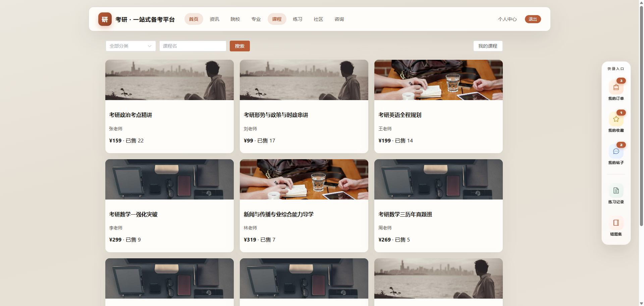The height and width of the screenshot is (306, 644).
Task: Click the 错题集 label
Action: 616,234
